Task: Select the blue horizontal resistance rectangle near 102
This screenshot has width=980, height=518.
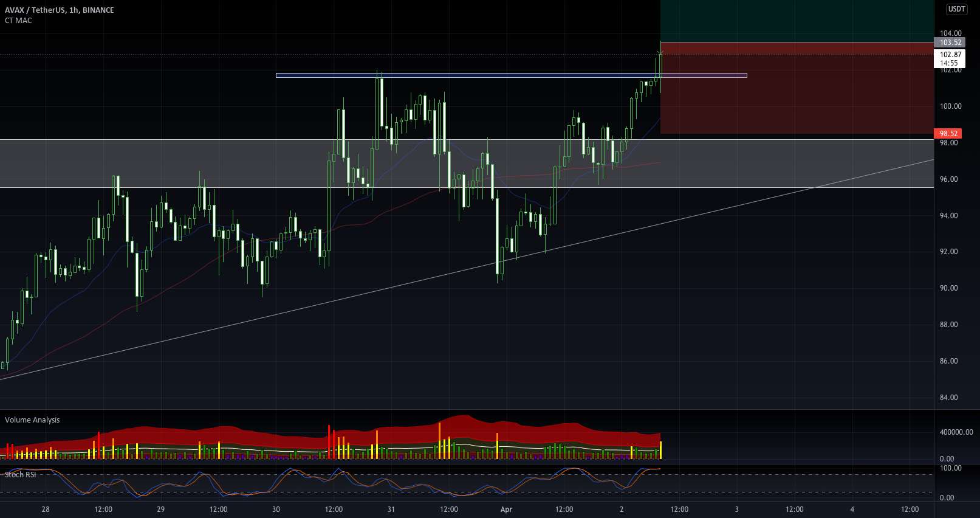Action: coord(511,75)
